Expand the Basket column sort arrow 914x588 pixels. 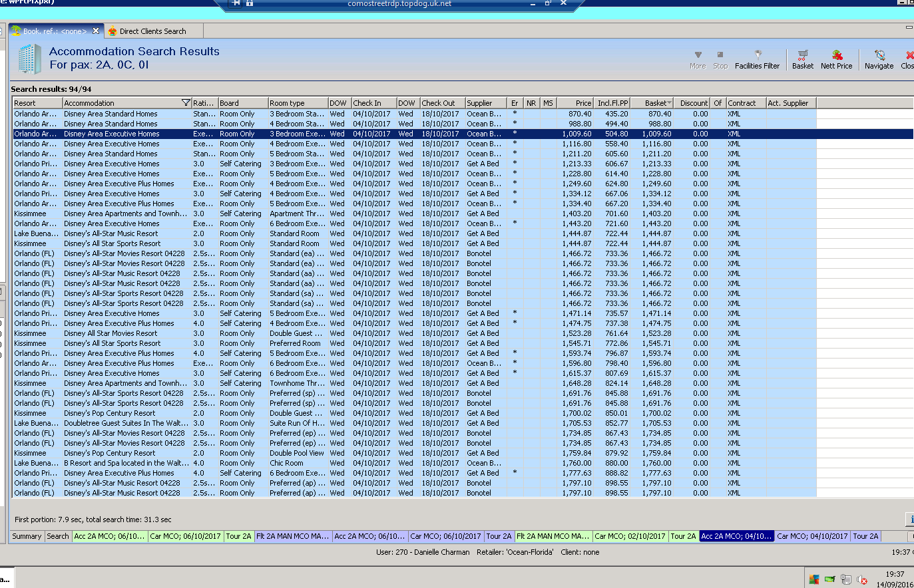(x=669, y=103)
